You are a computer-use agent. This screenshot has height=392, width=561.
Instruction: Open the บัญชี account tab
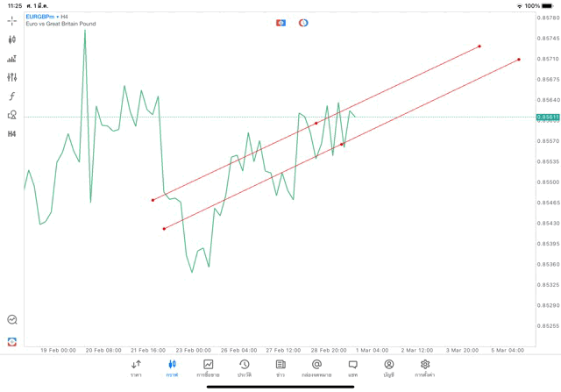pos(388,367)
